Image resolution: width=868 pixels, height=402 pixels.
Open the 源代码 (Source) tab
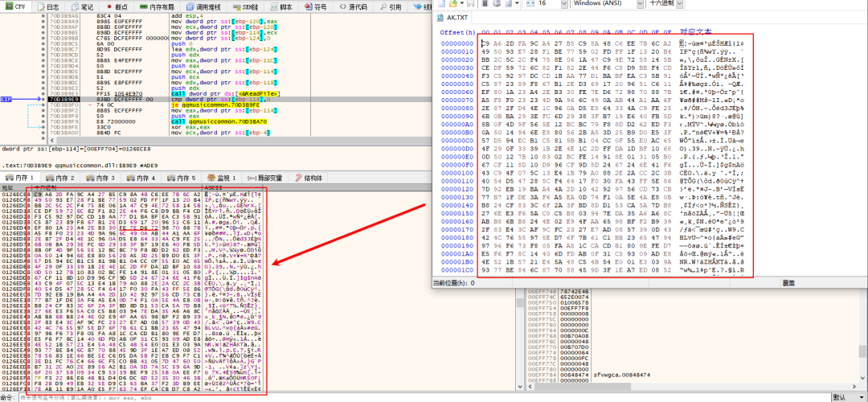tap(353, 7)
